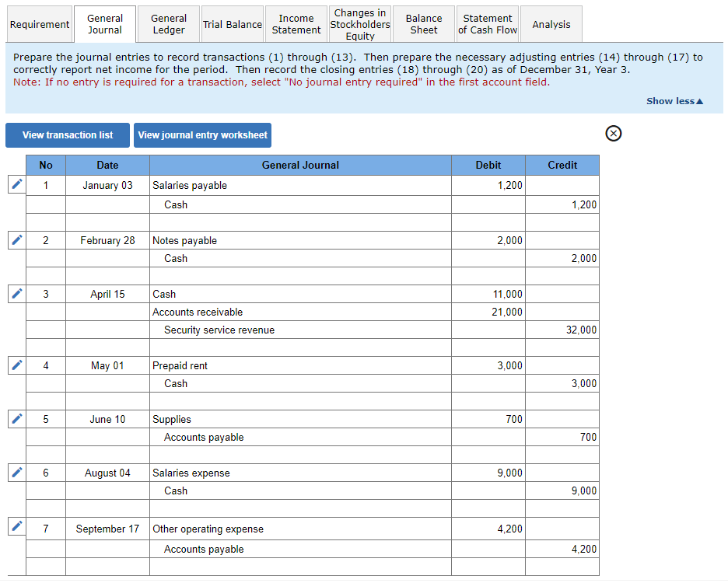
Task: Select the April 15 date cell
Action: (x=107, y=295)
